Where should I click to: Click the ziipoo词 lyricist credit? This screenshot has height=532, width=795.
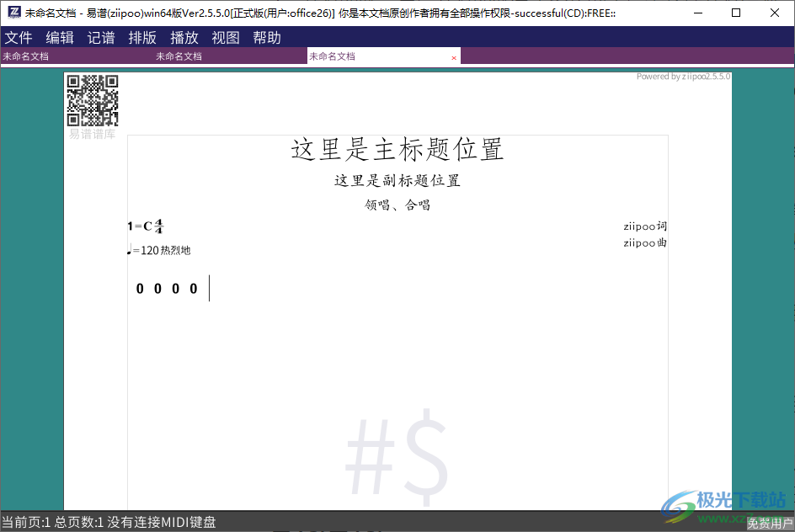tap(644, 226)
